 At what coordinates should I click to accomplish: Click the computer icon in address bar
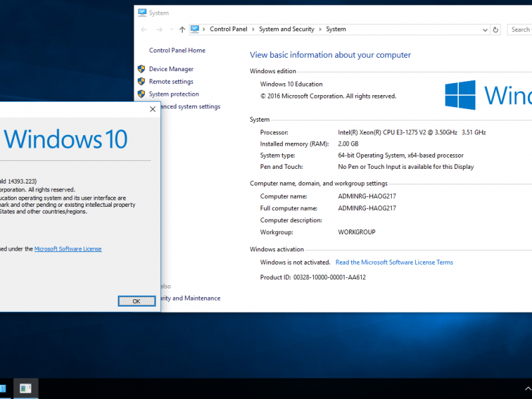pyautogui.click(x=195, y=29)
